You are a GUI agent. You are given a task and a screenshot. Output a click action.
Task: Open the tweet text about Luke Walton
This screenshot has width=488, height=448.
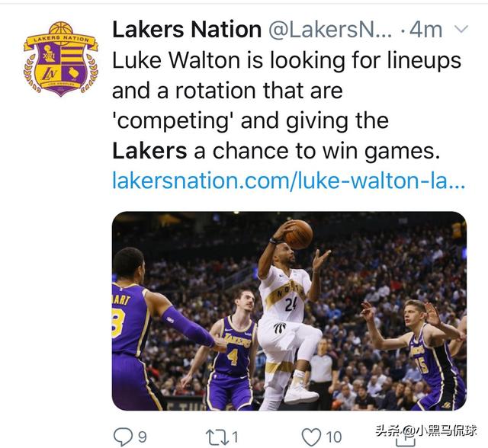pyautogui.click(x=287, y=106)
